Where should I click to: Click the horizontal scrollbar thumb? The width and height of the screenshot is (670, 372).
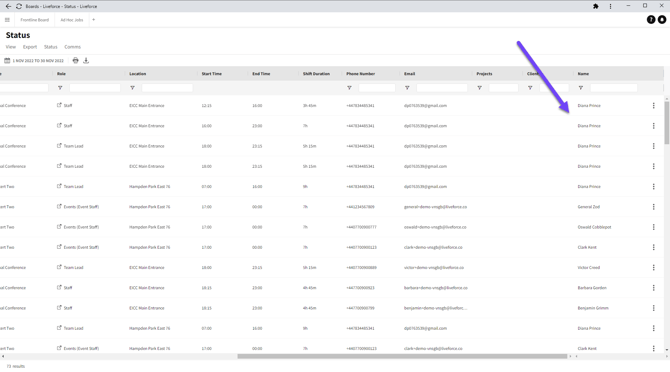(402, 356)
